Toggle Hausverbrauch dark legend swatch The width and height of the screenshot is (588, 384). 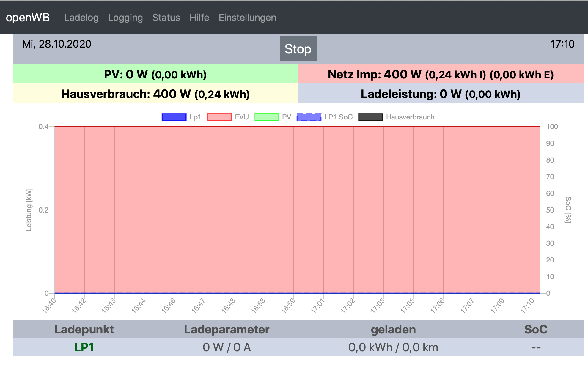tap(370, 117)
